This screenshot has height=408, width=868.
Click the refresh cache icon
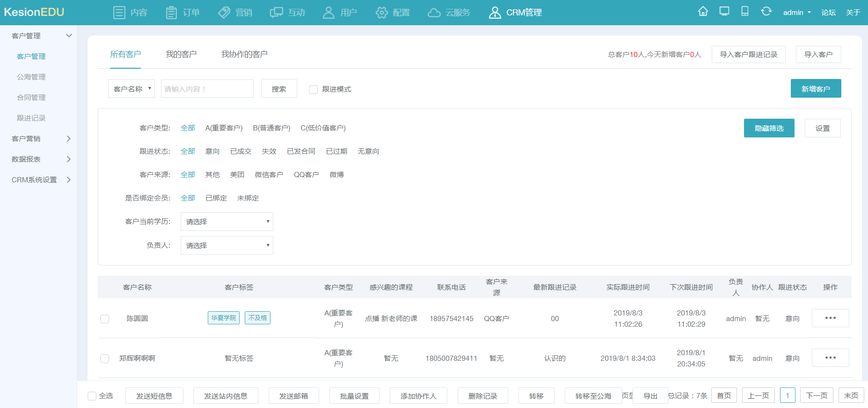(x=766, y=12)
